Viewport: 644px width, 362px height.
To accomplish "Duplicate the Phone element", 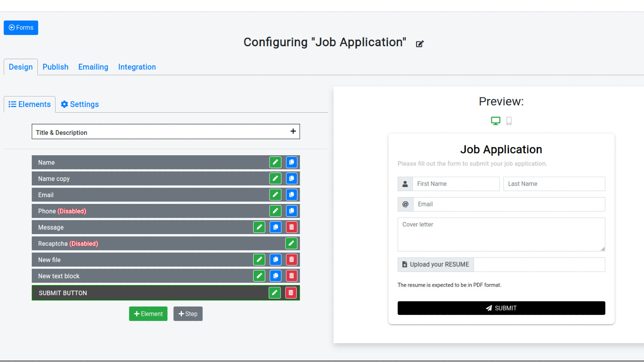I will pos(291,211).
